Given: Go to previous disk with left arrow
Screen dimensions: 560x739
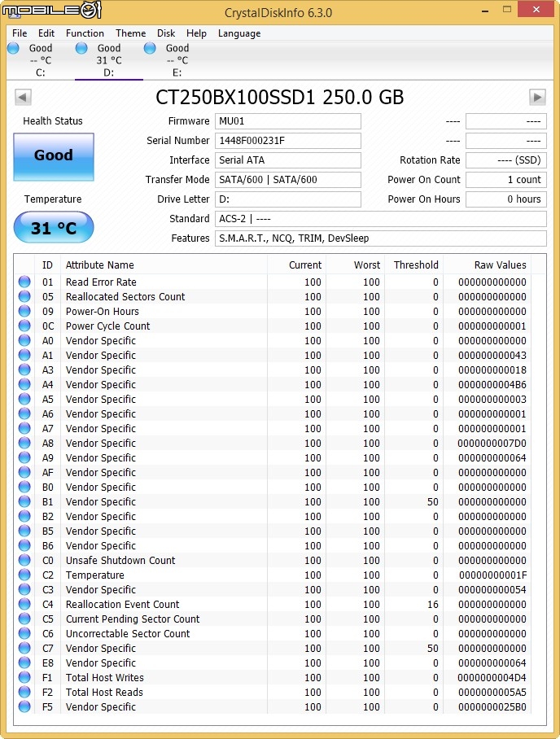Looking at the screenshot, I should click(x=23, y=98).
